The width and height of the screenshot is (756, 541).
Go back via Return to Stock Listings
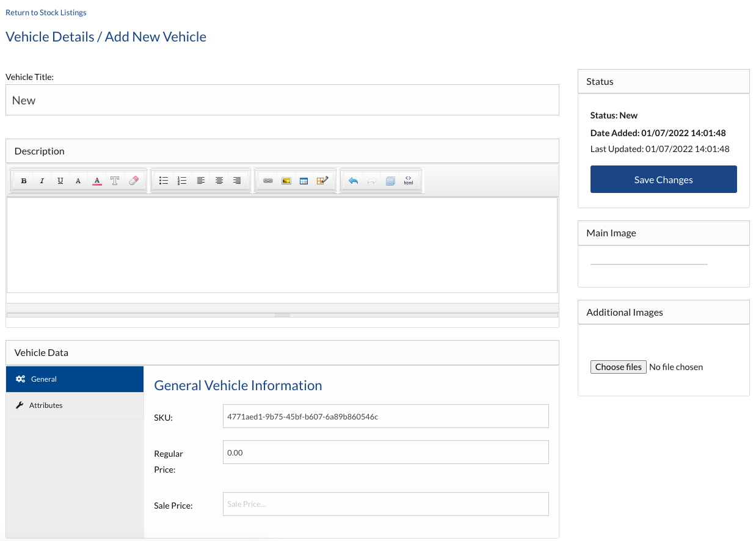click(x=46, y=12)
